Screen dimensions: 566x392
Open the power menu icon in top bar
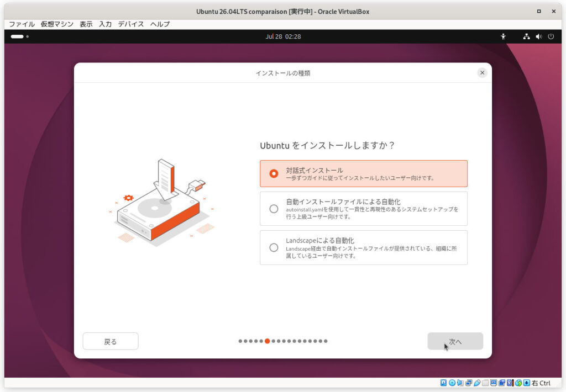551,36
